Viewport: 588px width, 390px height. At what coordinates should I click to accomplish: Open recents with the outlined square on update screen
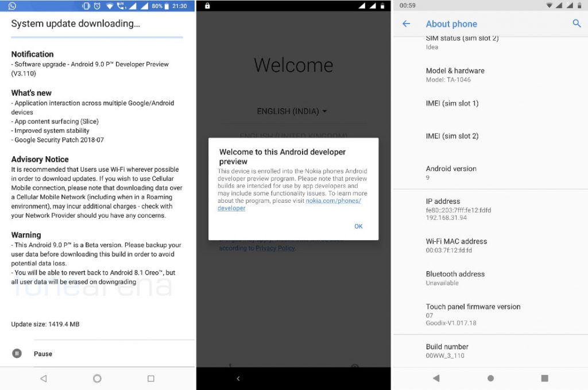coord(151,379)
